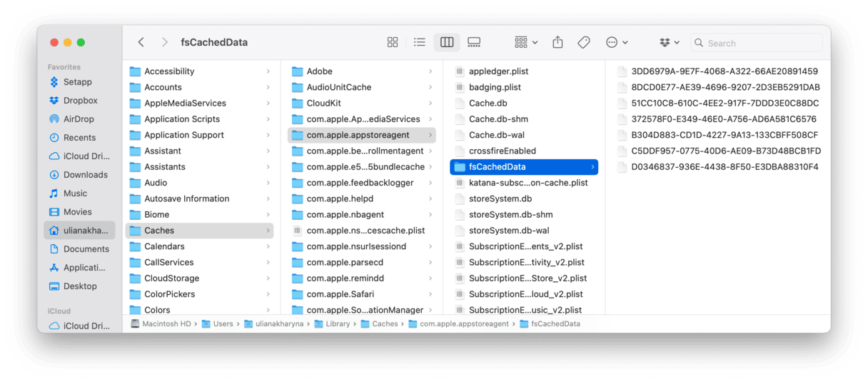Select the AudioUnitCache folder
Viewport: 868px width, 382px height.
(x=362, y=87)
